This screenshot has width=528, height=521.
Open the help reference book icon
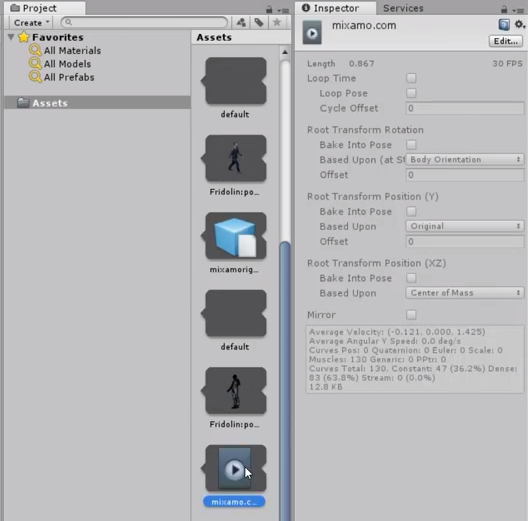coord(504,25)
